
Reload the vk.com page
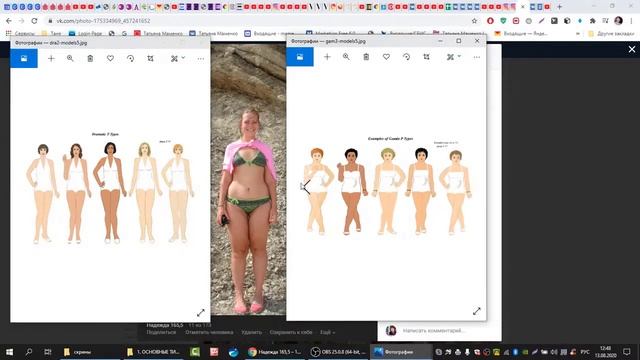[x=34, y=20]
